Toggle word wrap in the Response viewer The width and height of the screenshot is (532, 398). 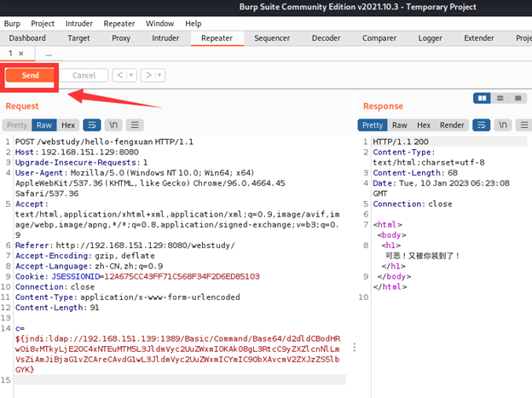point(482,125)
